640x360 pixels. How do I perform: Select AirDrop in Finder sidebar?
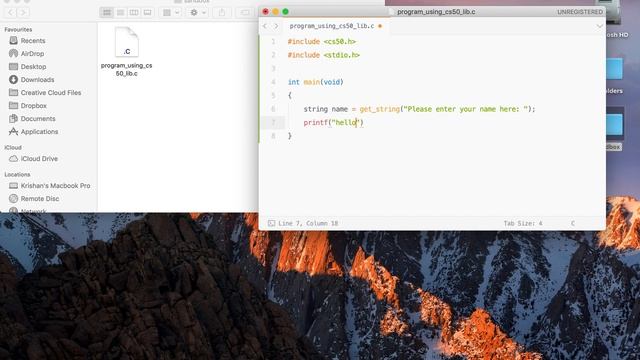32,53
